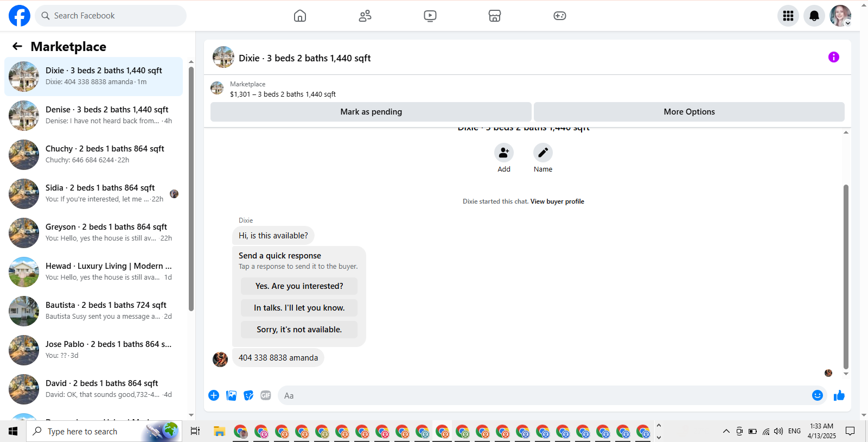The height and width of the screenshot is (442, 868).
Task: Open the Denise conversation
Action: (x=93, y=116)
